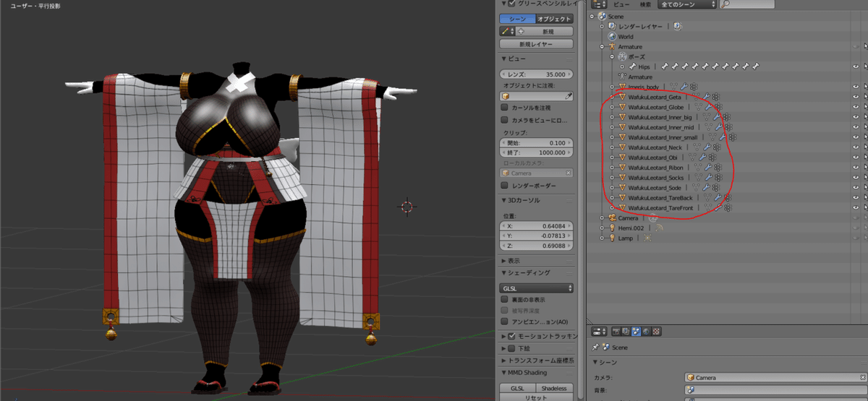Open the texture properties tab icon
This screenshot has height=401, width=868.
click(656, 332)
